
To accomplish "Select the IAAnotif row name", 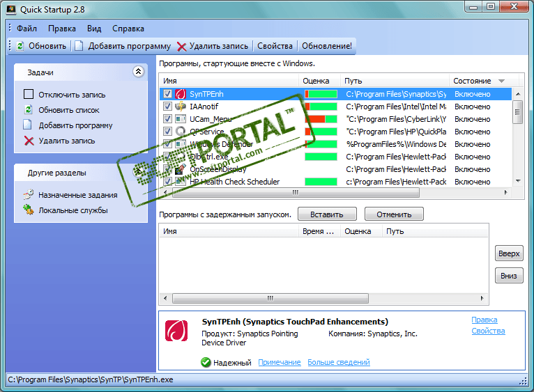I will (204, 107).
